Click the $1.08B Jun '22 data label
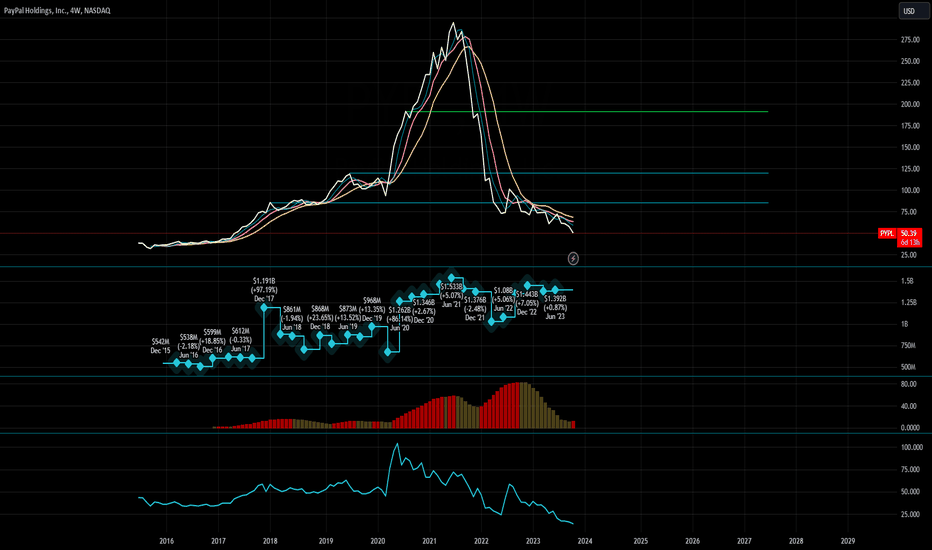Image resolution: width=932 pixels, height=550 pixels. (503, 299)
